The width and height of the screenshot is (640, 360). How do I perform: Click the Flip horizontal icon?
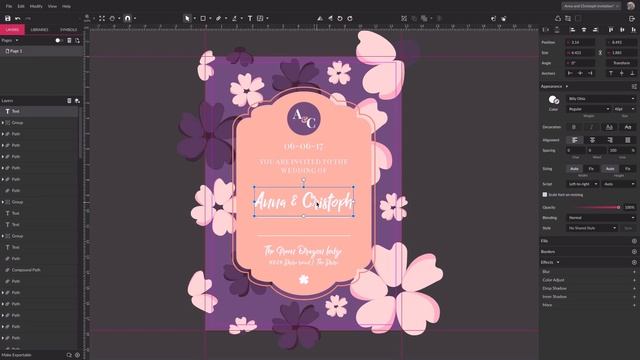tap(320, 18)
